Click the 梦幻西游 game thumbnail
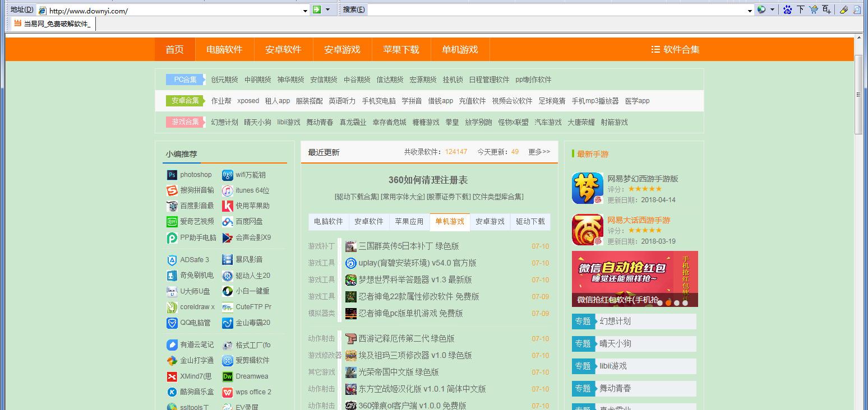The height and width of the screenshot is (410, 868). coord(587,188)
